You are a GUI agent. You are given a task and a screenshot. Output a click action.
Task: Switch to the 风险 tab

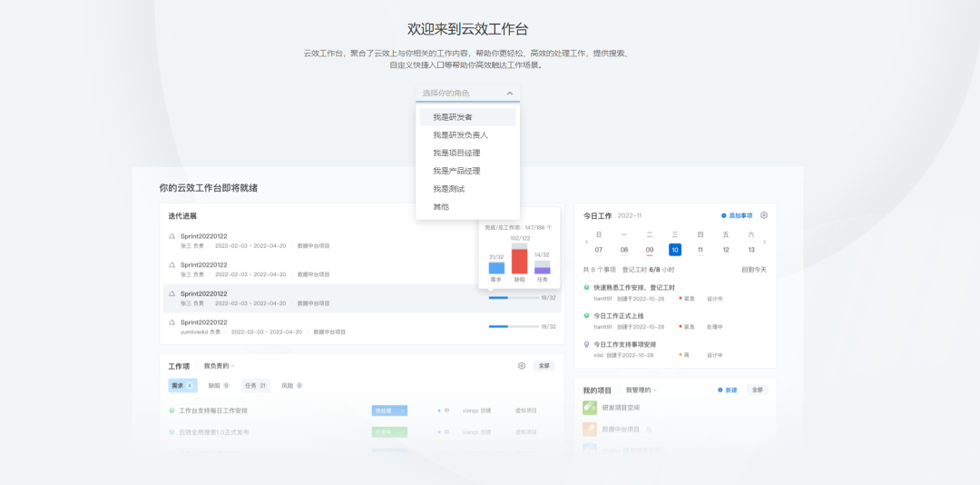tap(292, 385)
